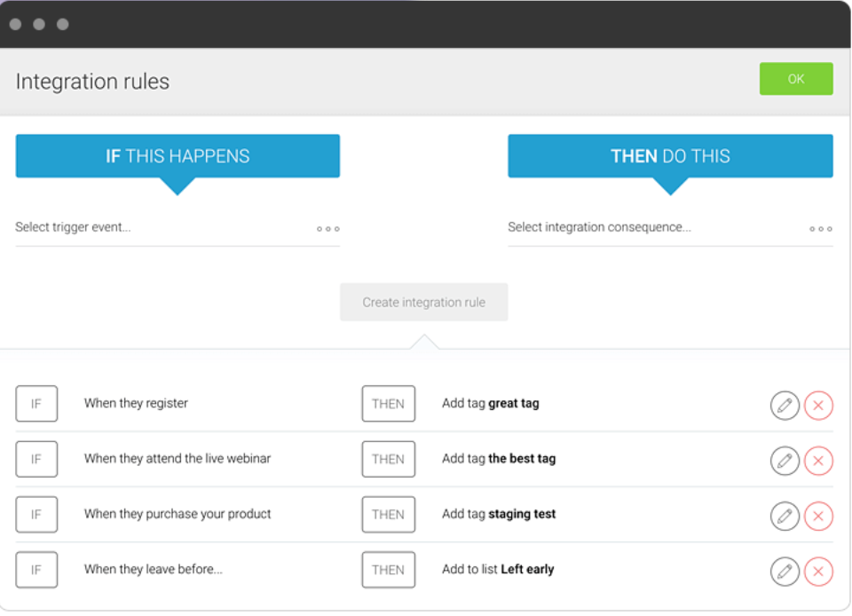Image resolution: width=852 pixels, height=616 pixels.
Task: Open the integration consequence options dots
Action: [x=821, y=229]
